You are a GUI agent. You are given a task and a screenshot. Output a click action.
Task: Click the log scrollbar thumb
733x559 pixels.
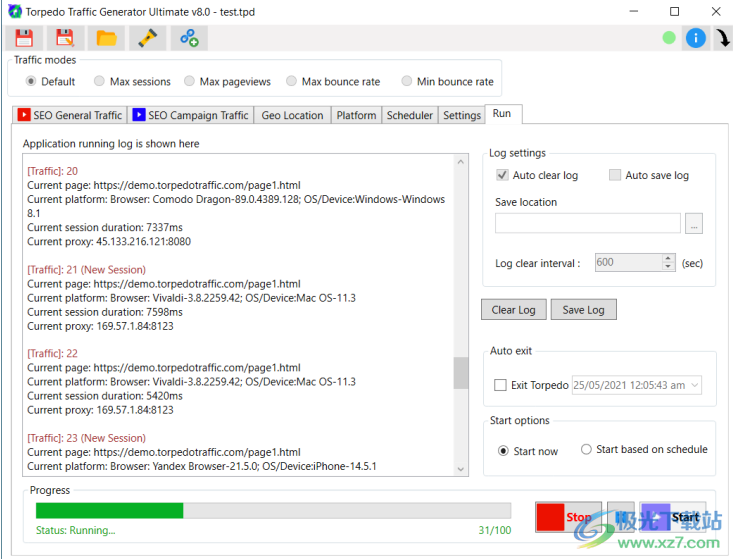pyautogui.click(x=461, y=373)
